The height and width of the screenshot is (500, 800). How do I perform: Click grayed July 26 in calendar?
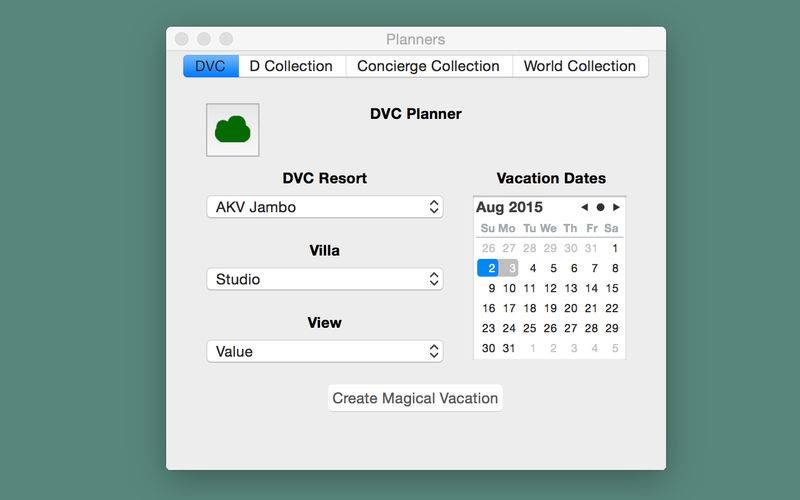488,248
